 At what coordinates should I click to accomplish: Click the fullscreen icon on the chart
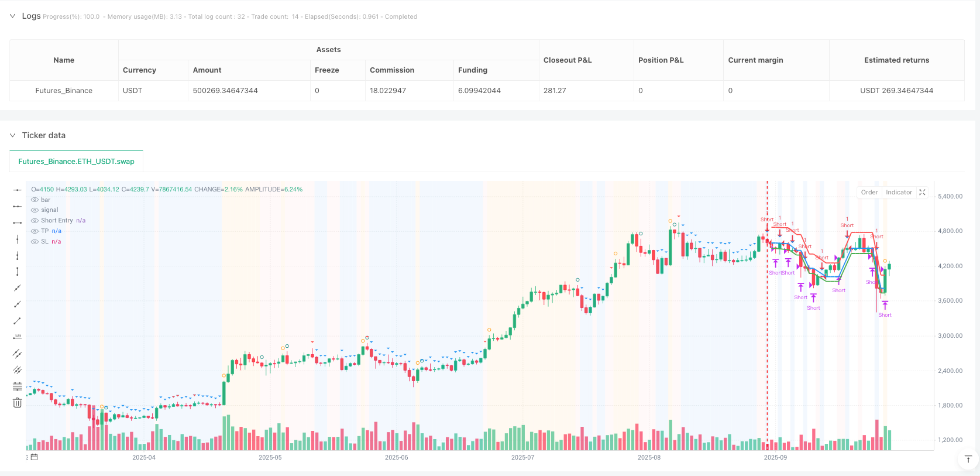click(x=922, y=193)
